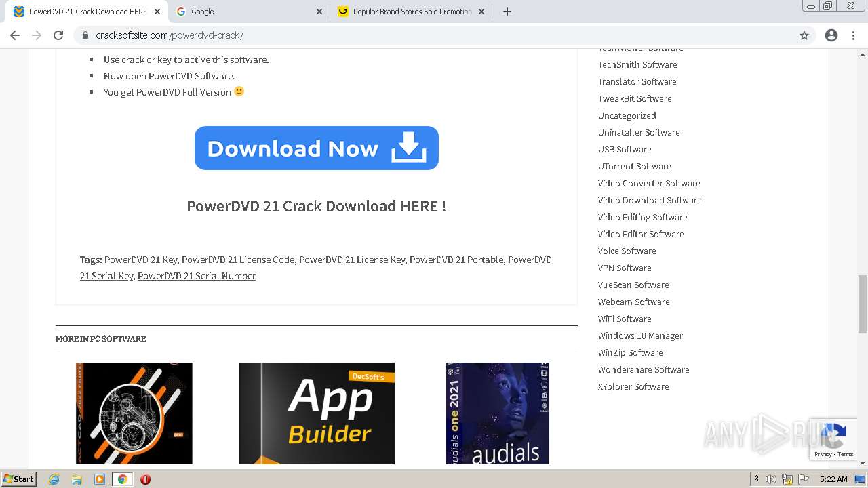Open the PowerDVD 21 Key tag
The image size is (868, 488).
click(x=141, y=260)
